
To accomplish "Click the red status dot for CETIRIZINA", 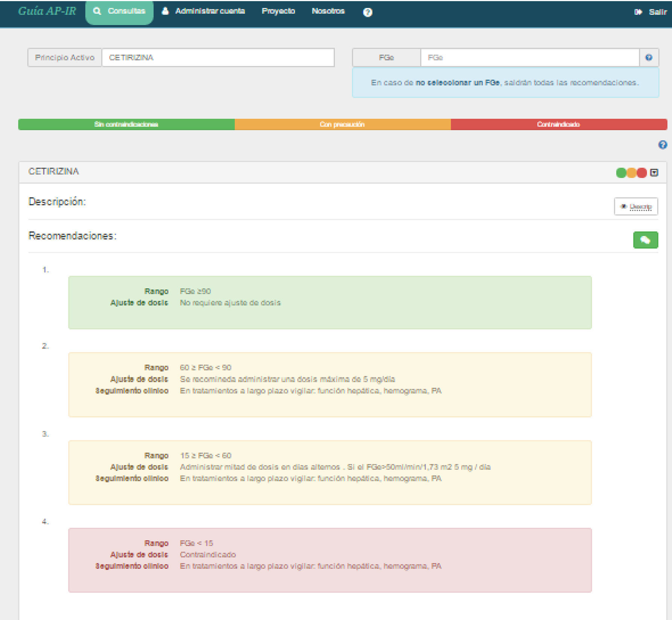I will pos(642,173).
